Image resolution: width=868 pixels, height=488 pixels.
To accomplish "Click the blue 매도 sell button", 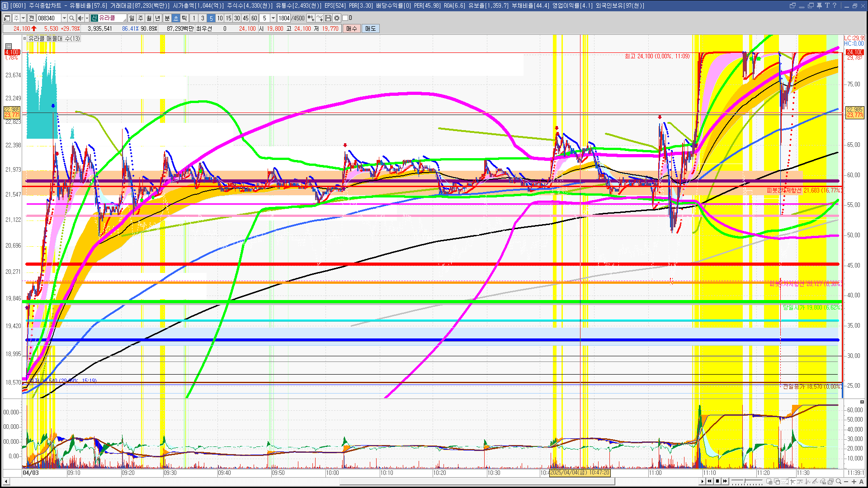I will click(370, 28).
